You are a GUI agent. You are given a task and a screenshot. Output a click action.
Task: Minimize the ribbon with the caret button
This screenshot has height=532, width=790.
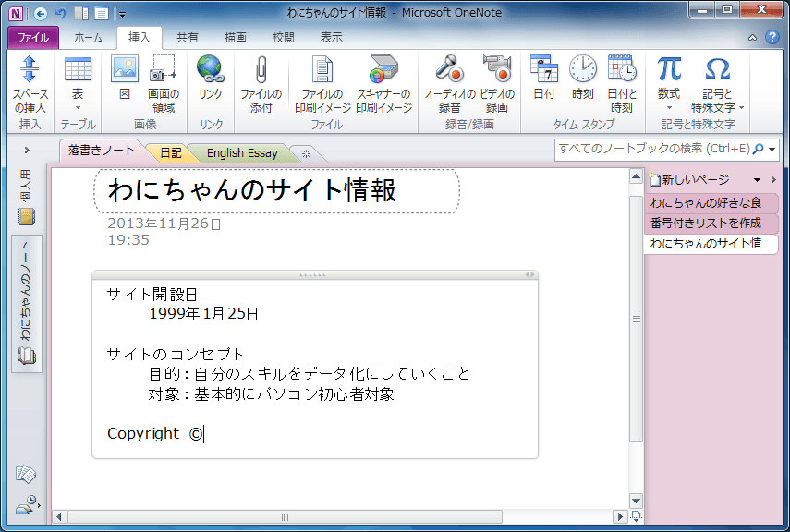(x=752, y=37)
